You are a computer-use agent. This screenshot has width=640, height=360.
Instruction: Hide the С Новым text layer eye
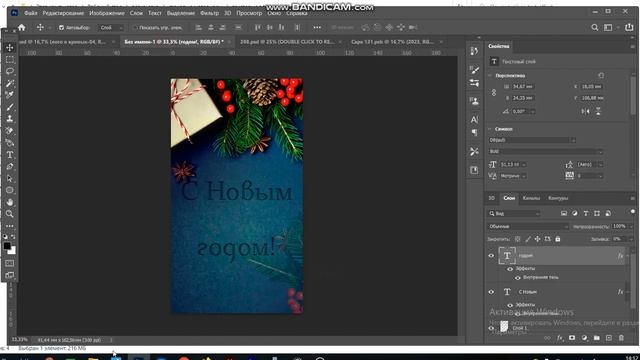pos(491,292)
